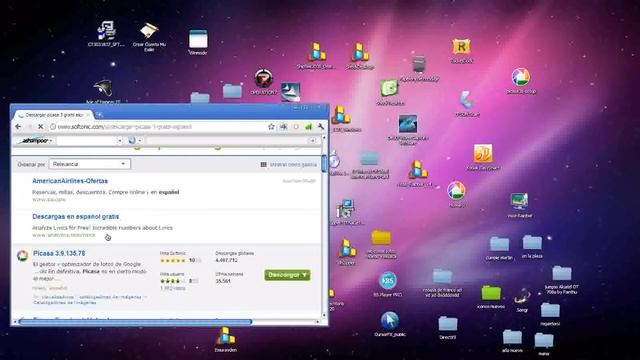Click the Picasa logo beside the listing
Image resolution: width=640 pixels, height=360 pixels.
point(22,256)
